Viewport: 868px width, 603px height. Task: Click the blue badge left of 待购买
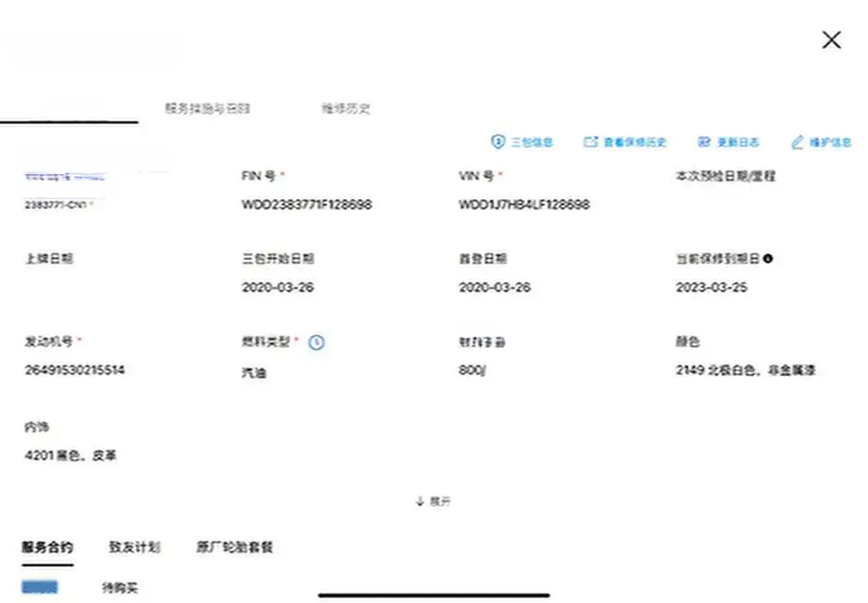pos(40,588)
